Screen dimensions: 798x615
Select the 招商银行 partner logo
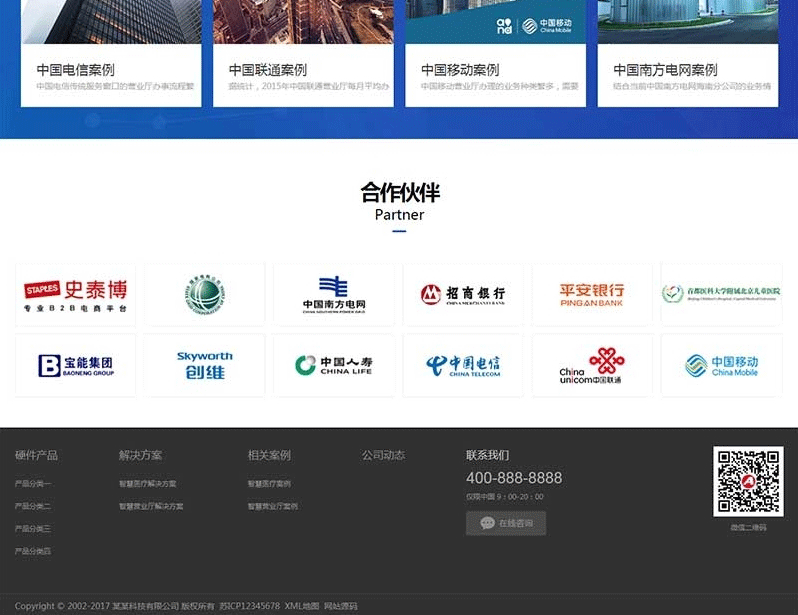(463, 295)
